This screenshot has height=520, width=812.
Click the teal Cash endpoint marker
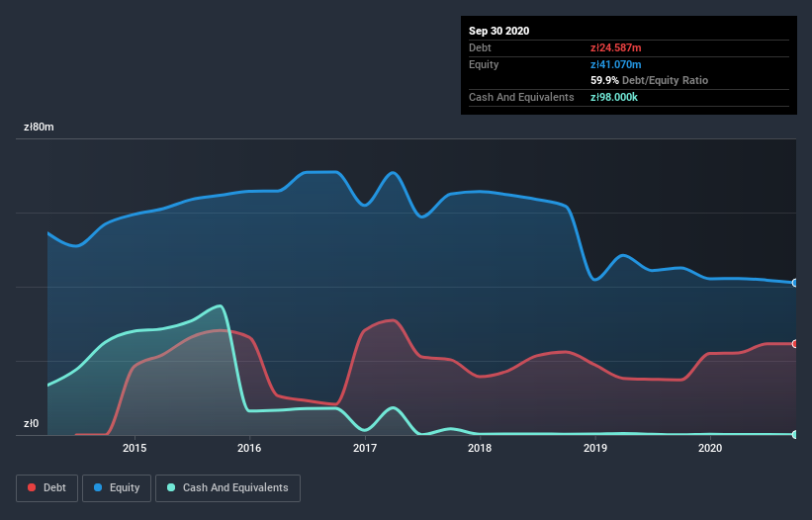795,434
